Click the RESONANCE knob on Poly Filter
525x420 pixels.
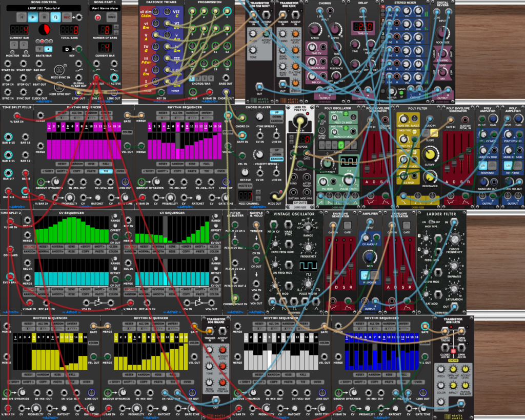[x=430, y=177]
